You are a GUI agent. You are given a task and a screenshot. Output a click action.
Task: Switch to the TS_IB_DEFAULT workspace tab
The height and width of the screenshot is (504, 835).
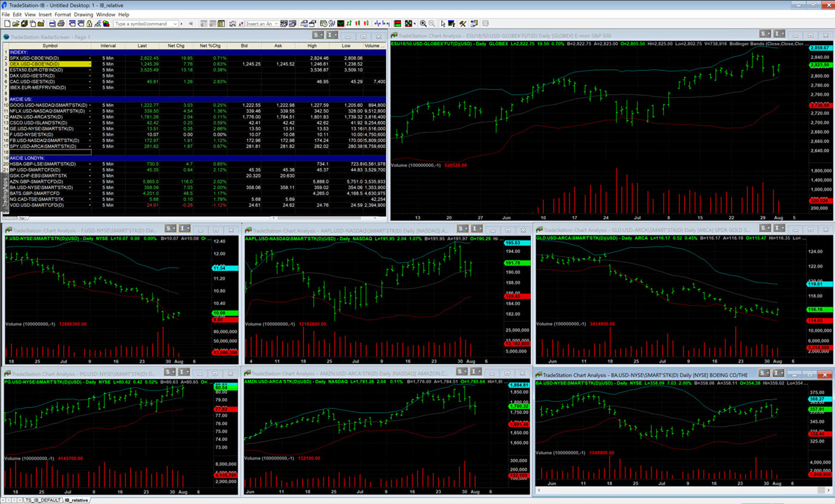tap(42, 500)
